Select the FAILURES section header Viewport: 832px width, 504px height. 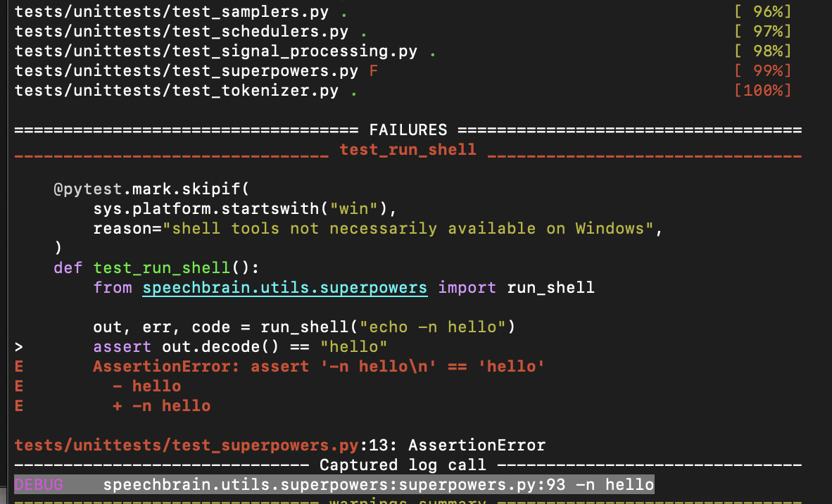click(408, 130)
